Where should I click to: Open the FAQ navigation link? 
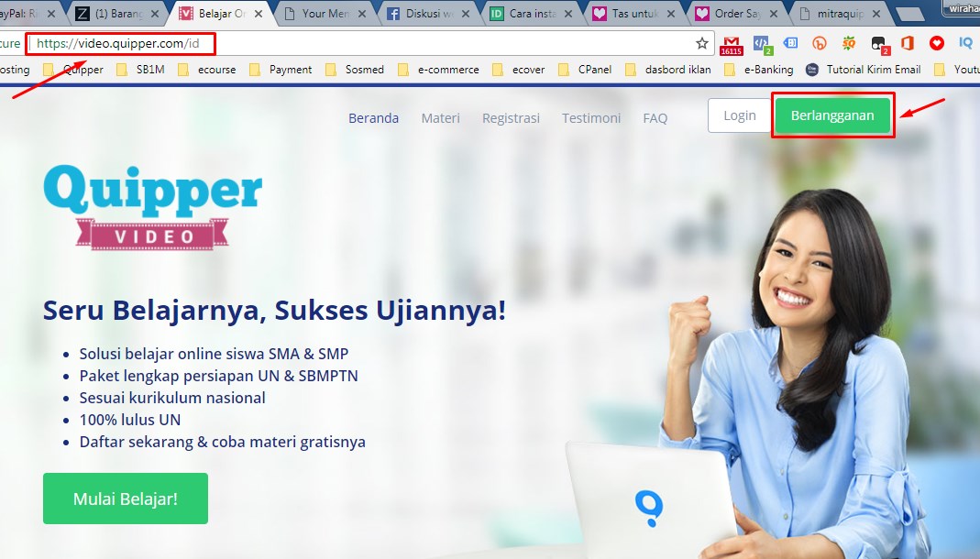click(655, 118)
